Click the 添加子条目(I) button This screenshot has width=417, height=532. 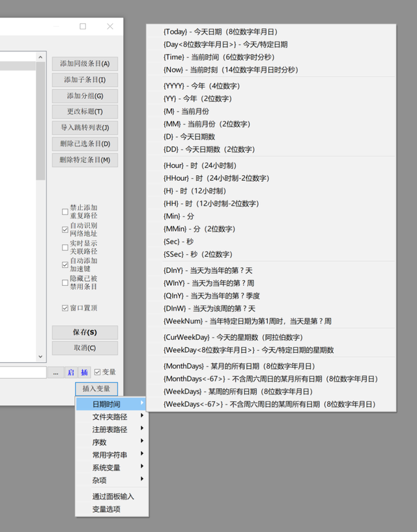click(85, 80)
